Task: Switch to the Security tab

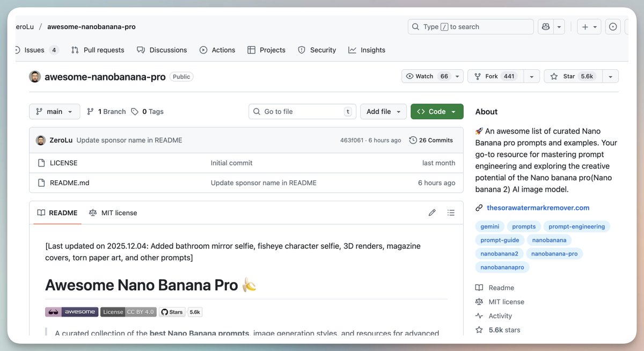Action: tap(317, 50)
